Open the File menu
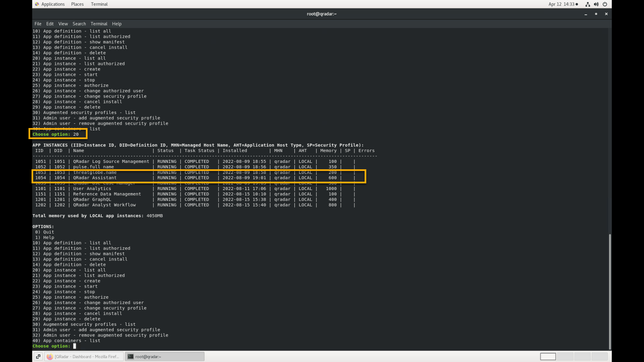Image resolution: width=644 pixels, height=362 pixels. pos(38,24)
